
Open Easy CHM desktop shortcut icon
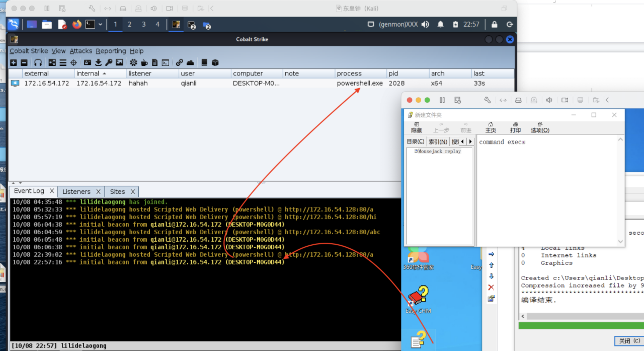[418, 299]
